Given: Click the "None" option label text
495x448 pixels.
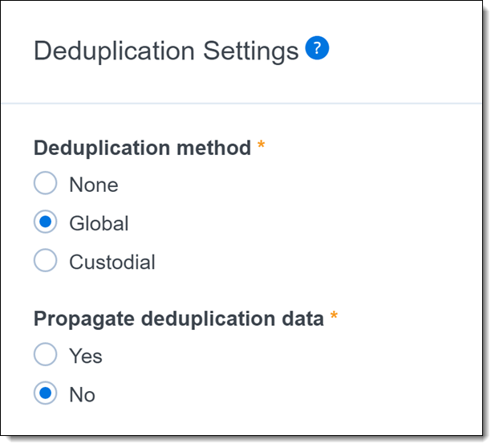Looking at the screenshot, I should 93,185.
